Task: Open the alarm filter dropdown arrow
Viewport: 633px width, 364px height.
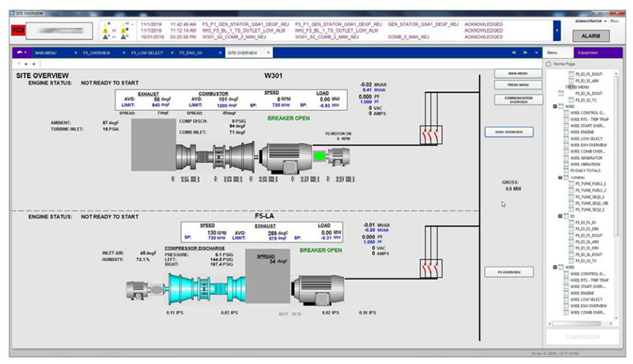Action: (x=132, y=25)
